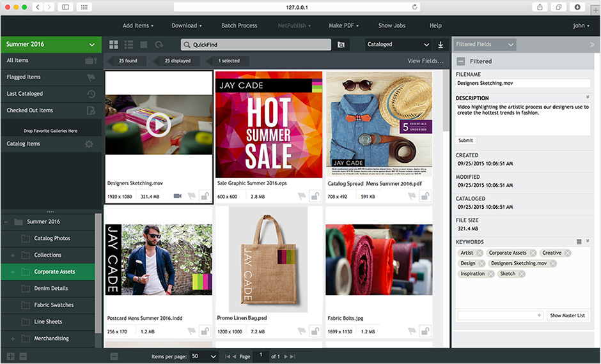Toggle check-out lock on Promo Linen Bag.psd

point(315,331)
